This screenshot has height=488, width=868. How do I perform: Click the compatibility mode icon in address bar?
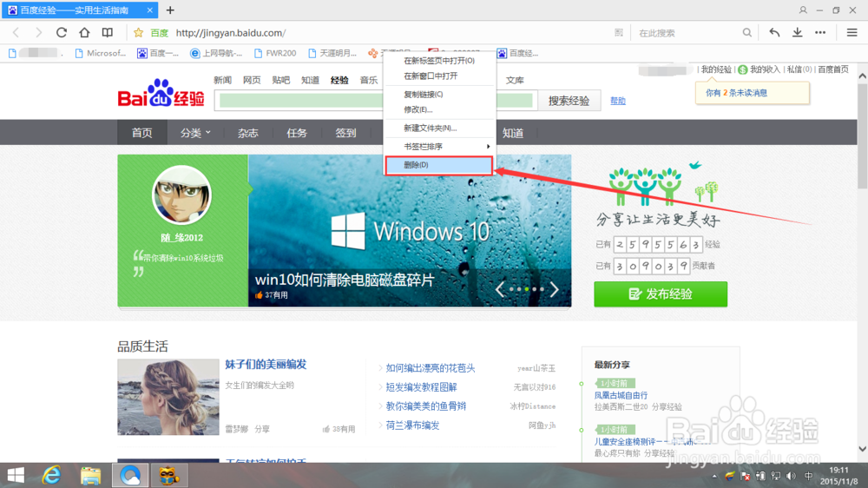[x=618, y=33]
